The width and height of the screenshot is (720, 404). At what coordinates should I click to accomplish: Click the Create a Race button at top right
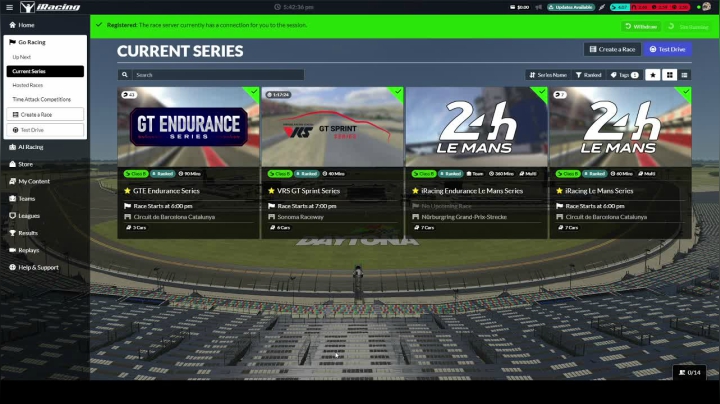pyautogui.click(x=612, y=49)
